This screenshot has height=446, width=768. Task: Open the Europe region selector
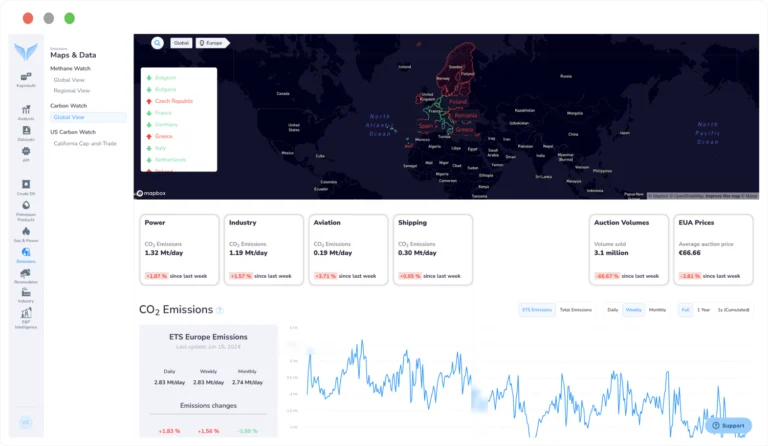point(213,43)
